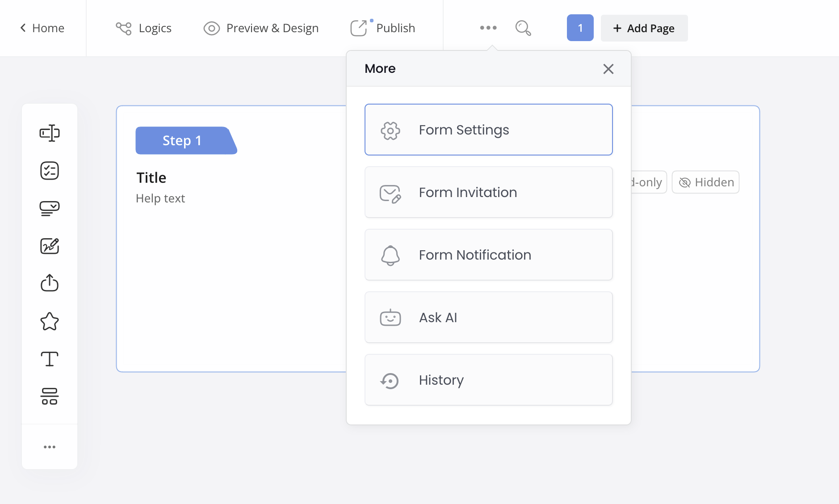Open Form Notification

[489, 255]
